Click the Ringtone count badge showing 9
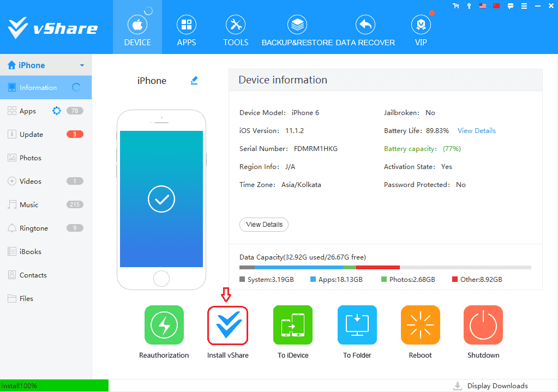 [75, 228]
